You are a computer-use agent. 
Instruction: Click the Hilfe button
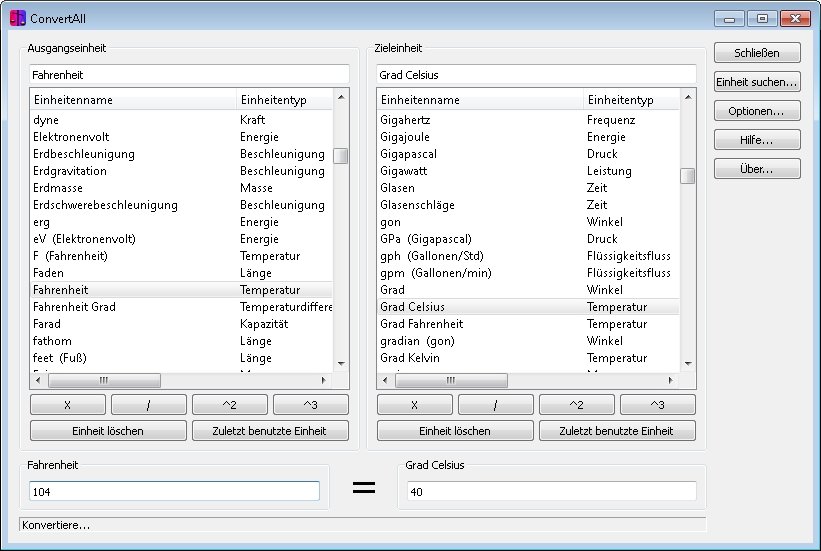pos(757,140)
